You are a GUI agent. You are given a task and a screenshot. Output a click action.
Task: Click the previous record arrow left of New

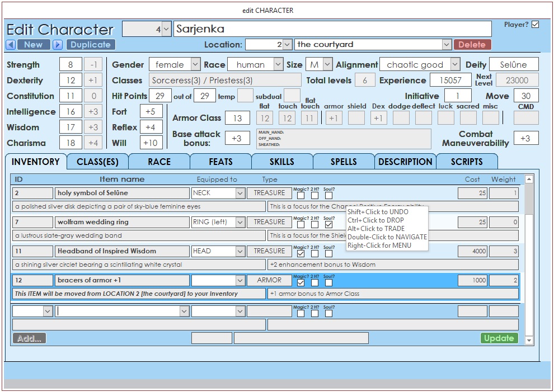click(x=11, y=45)
